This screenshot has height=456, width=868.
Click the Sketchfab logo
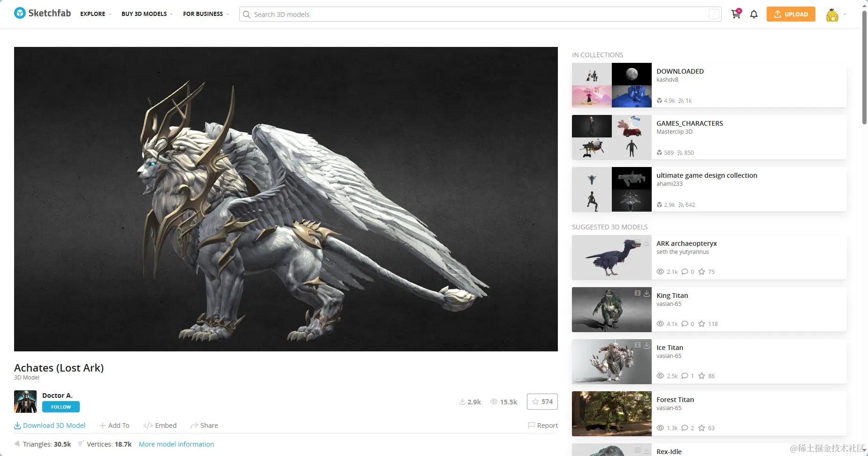(x=42, y=13)
